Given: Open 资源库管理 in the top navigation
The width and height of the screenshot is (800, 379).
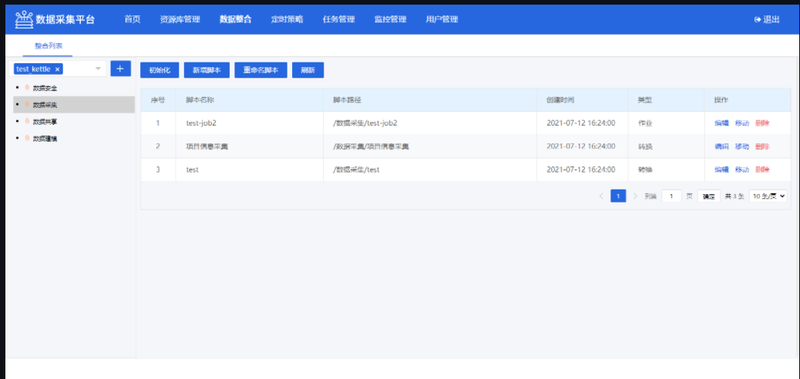Looking at the screenshot, I should (180, 19).
